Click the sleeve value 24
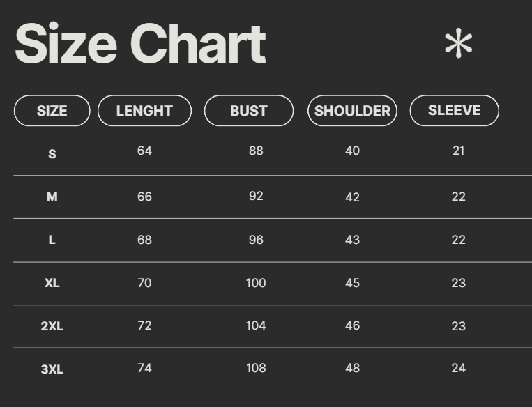This screenshot has height=407, width=532. [x=458, y=368]
